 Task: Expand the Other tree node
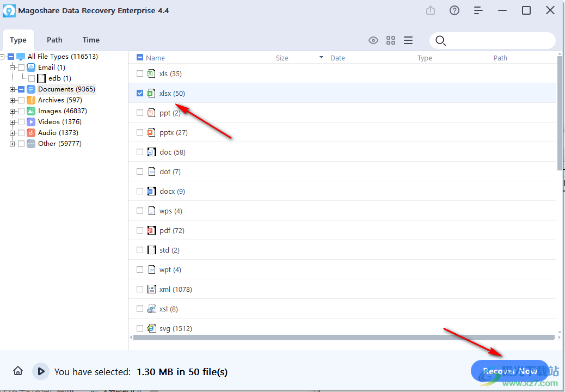point(13,144)
